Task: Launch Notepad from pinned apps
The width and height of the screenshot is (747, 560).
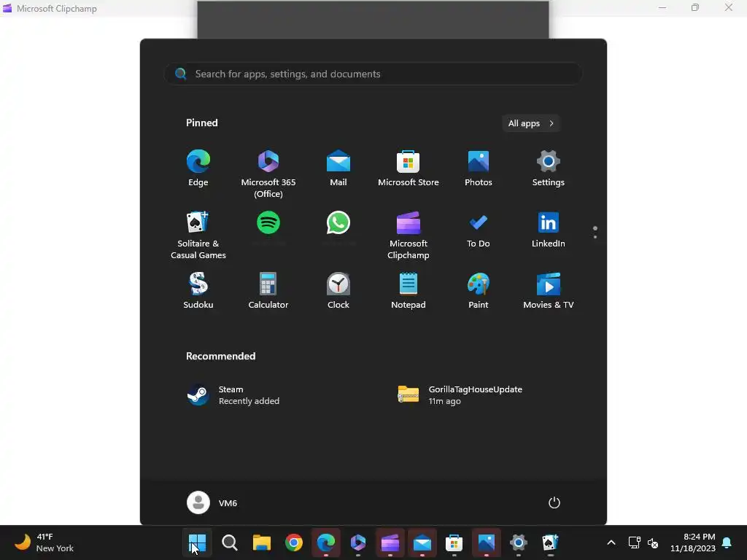Action: tap(409, 290)
